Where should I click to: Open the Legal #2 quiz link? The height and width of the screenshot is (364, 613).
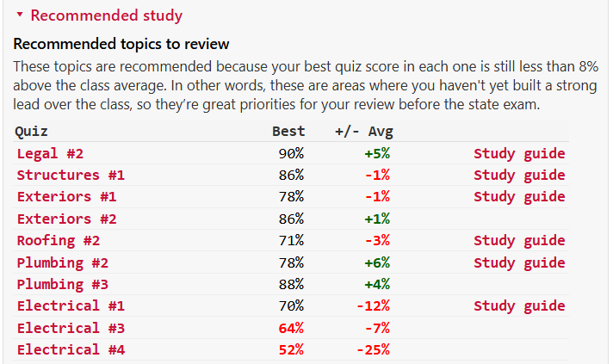50,154
